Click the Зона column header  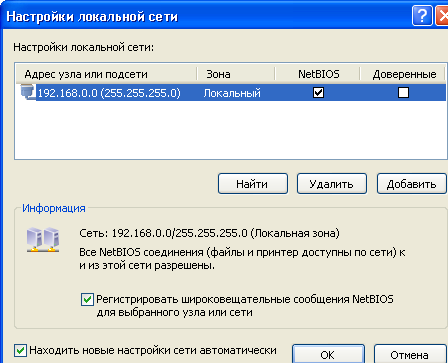coord(236,74)
